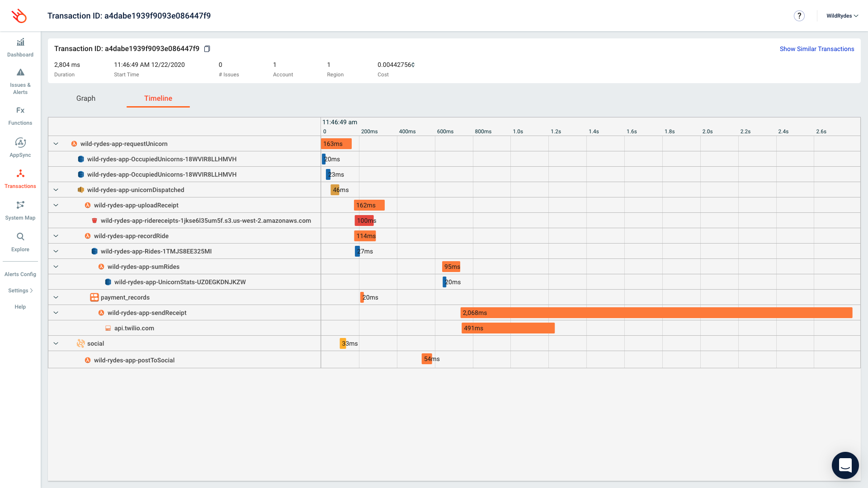
Task: Open Alerts Config menu item
Action: pos(20,274)
